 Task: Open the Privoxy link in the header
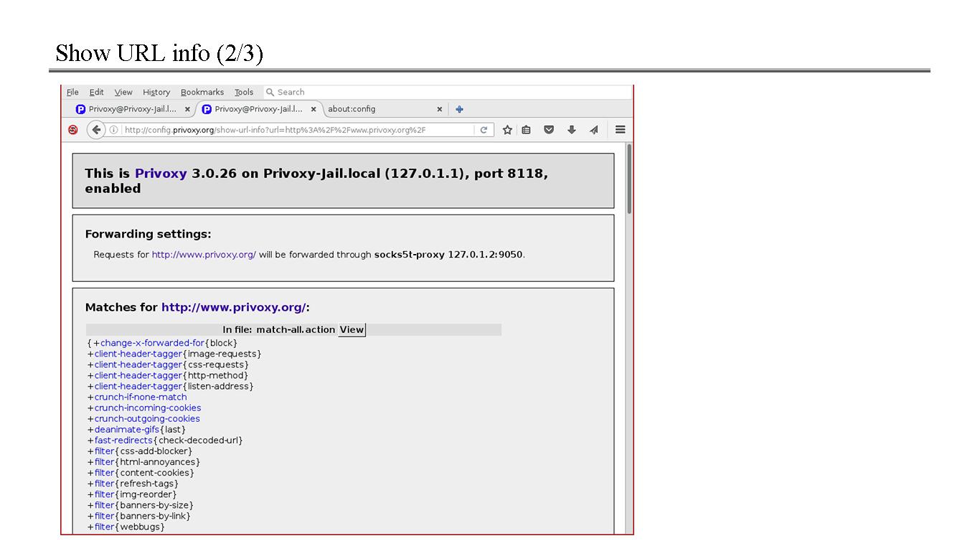[x=161, y=174]
